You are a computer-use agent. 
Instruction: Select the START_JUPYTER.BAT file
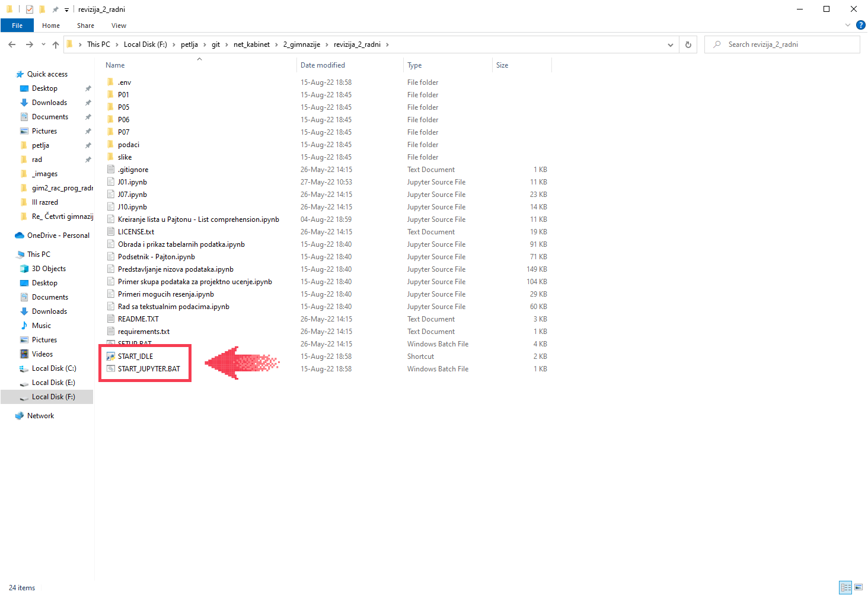148,369
